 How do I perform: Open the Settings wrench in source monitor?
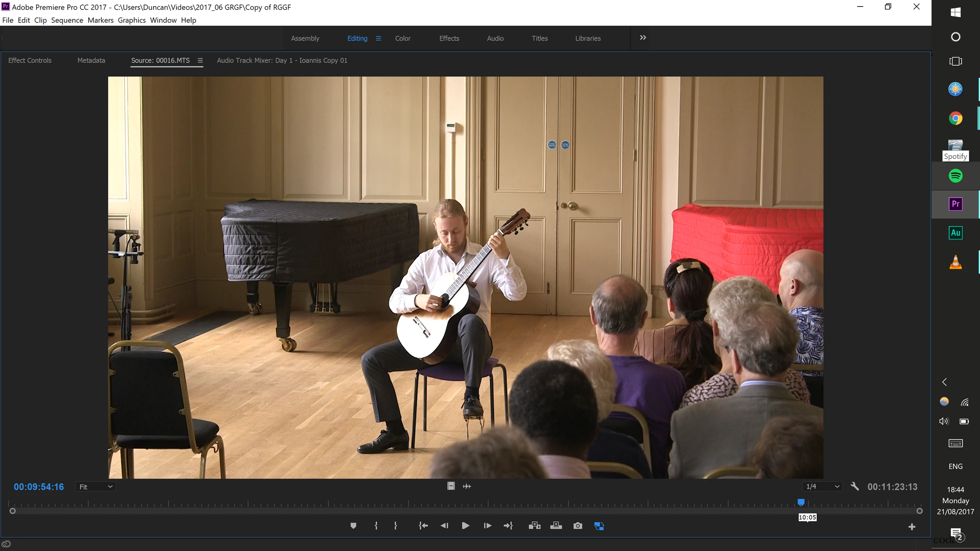click(x=855, y=486)
